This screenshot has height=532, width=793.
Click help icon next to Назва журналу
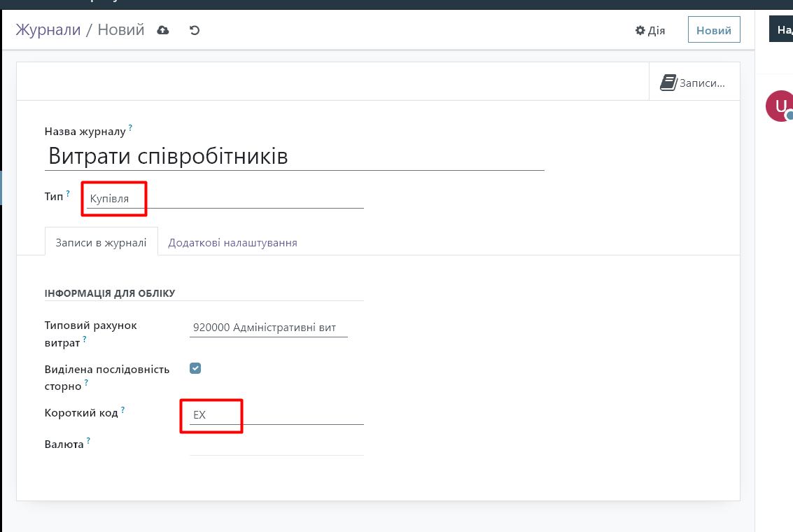[x=130, y=128]
